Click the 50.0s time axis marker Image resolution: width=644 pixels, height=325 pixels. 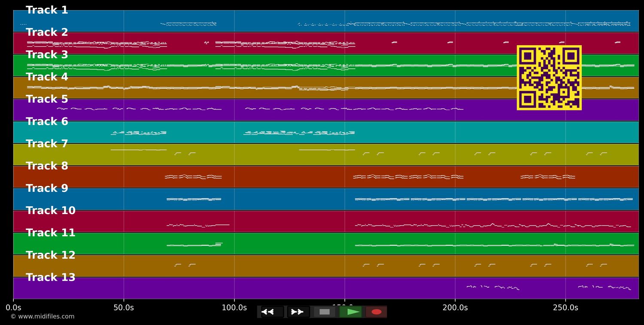click(124, 307)
